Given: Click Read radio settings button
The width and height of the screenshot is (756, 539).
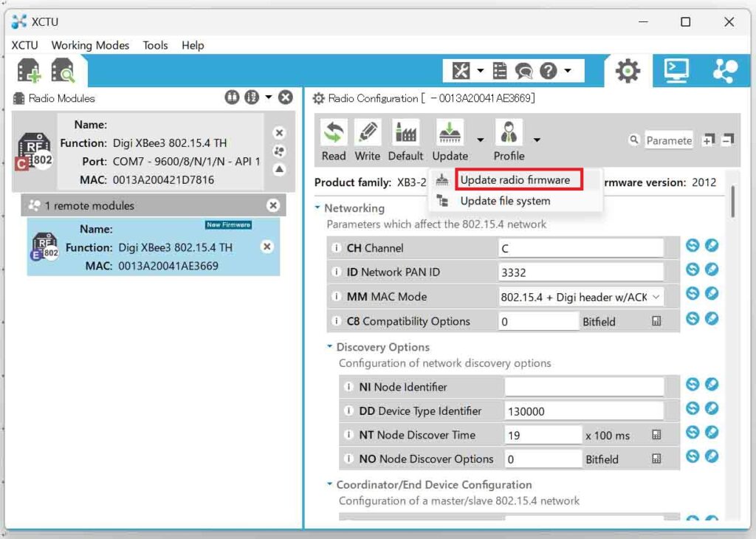Looking at the screenshot, I should click(334, 140).
